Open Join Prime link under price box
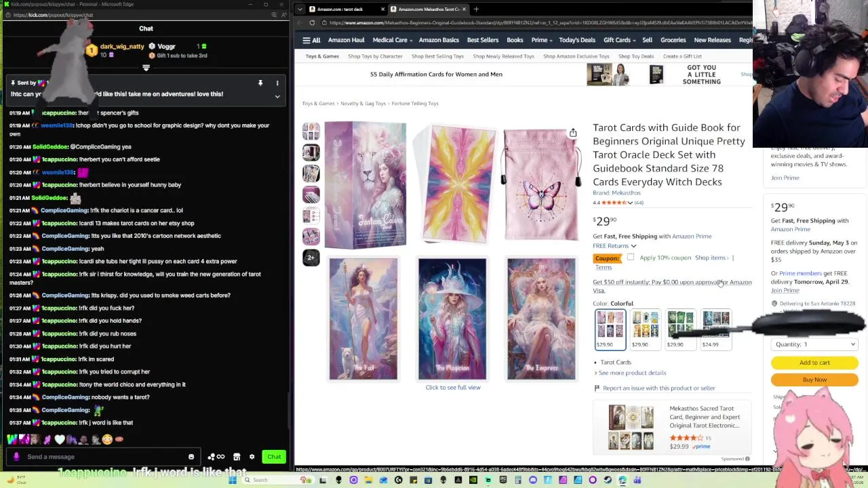The width and height of the screenshot is (868, 488). (x=785, y=291)
